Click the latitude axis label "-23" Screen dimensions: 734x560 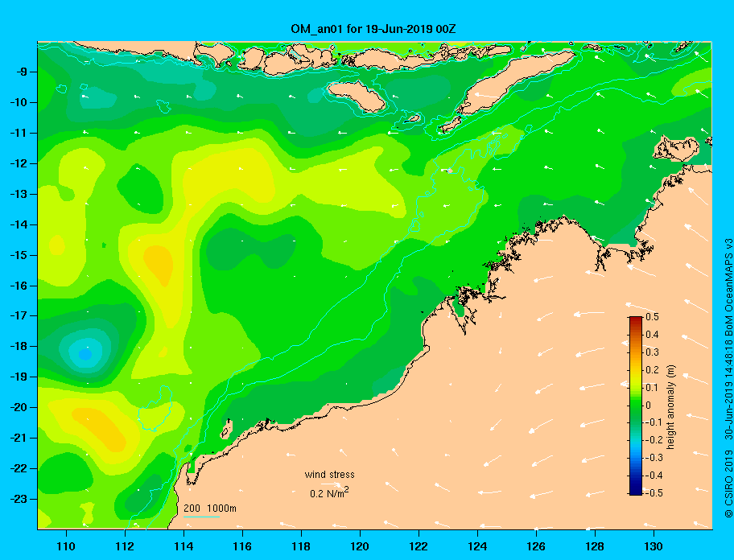[19, 499]
